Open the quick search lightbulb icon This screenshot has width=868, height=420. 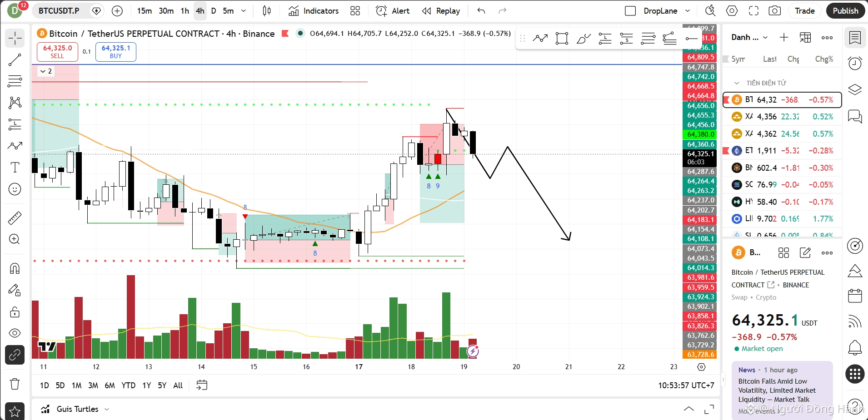coord(710,11)
